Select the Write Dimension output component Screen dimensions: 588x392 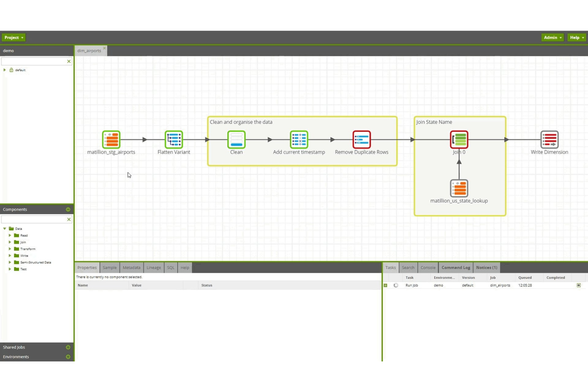tap(549, 140)
